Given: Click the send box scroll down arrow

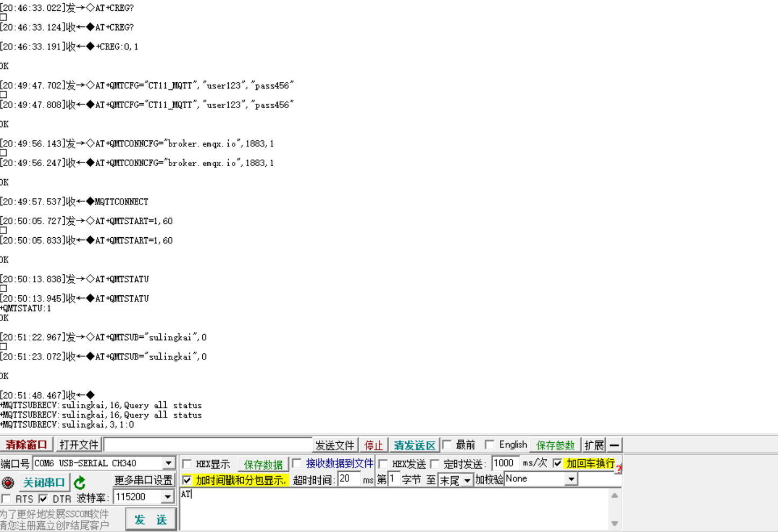Looking at the screenshot, I should click(614, 523).
